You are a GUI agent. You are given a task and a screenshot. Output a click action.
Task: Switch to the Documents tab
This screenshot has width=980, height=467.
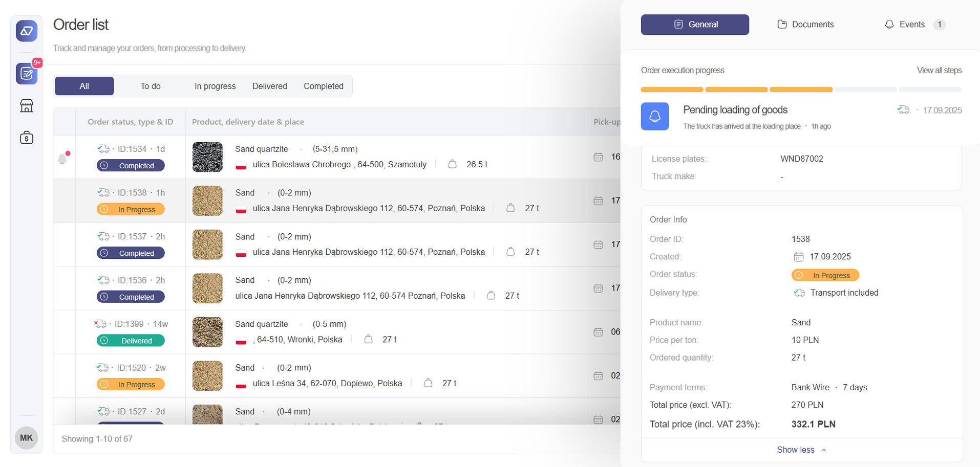click(805, 25)
